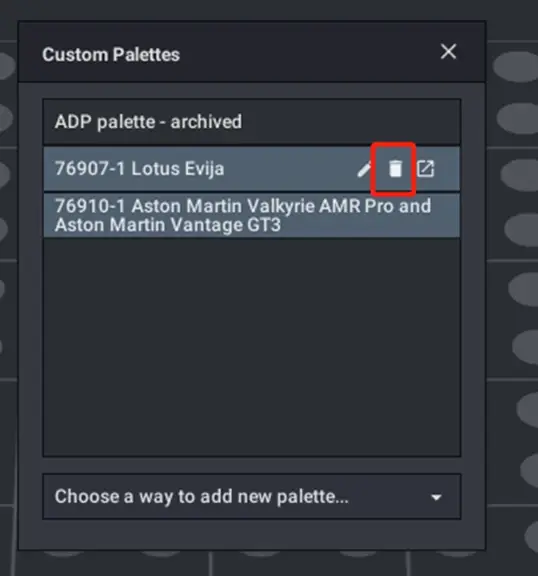Screen dimensions: 538x576
Task: Click the trash can highlighted by the red box
Action: click(x=395, y=169)
